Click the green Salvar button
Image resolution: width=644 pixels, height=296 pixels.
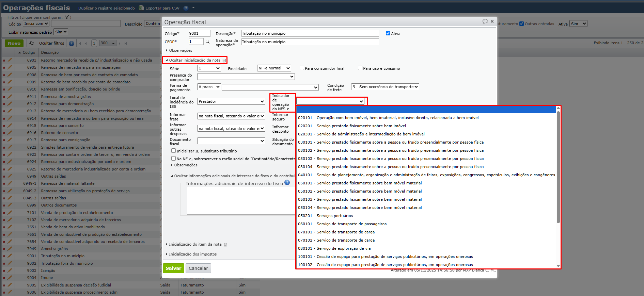[x=173, y=268]
